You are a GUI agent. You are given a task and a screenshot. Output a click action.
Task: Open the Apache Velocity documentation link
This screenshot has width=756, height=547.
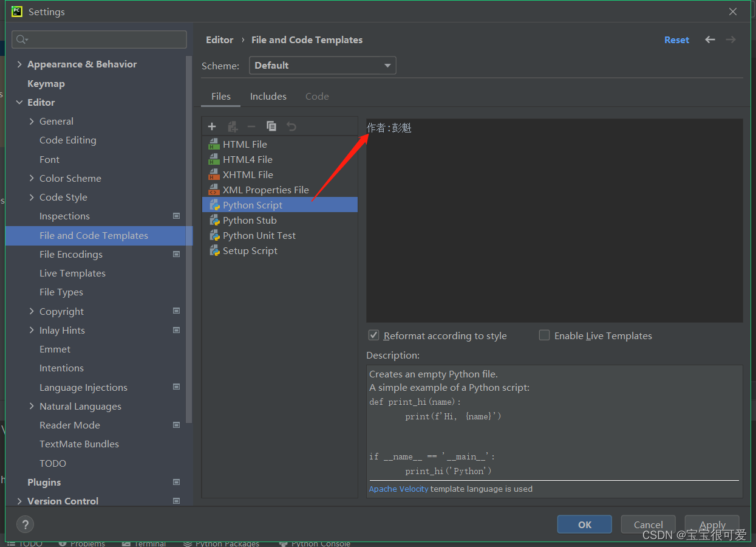398,488
